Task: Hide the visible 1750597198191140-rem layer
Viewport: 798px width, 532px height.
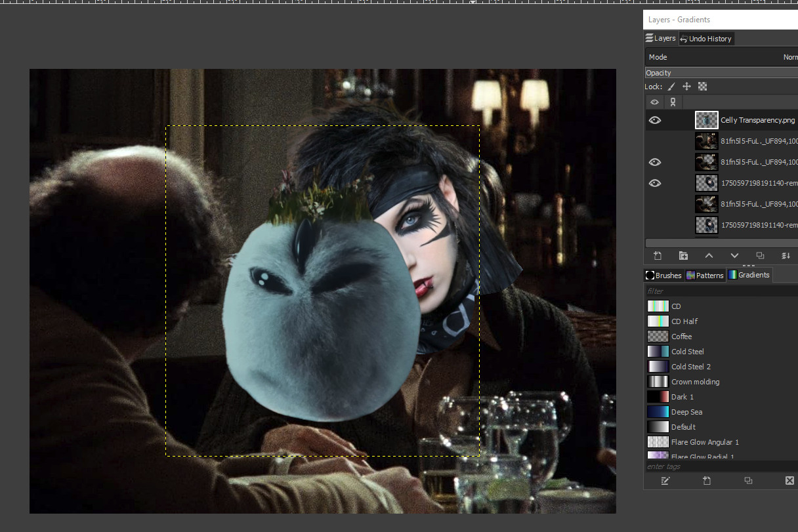Action: (654, 183)
